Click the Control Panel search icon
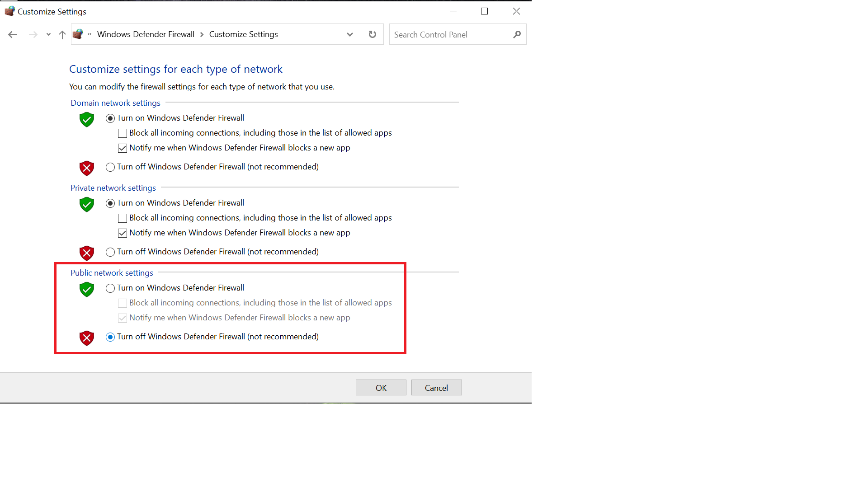This screenshot has width=868, height=488. tap(518, 34)
